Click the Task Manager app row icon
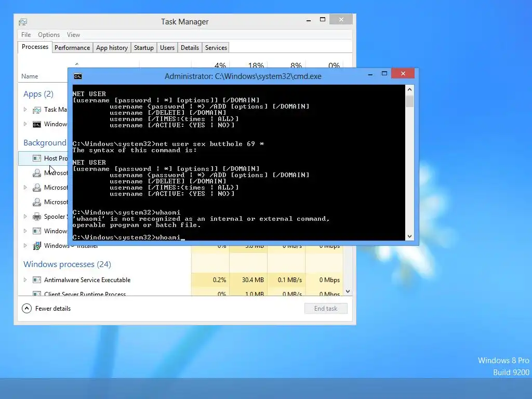Image resolution: width=532 pixels, height=399 pixels. click(x=37, y=110)
